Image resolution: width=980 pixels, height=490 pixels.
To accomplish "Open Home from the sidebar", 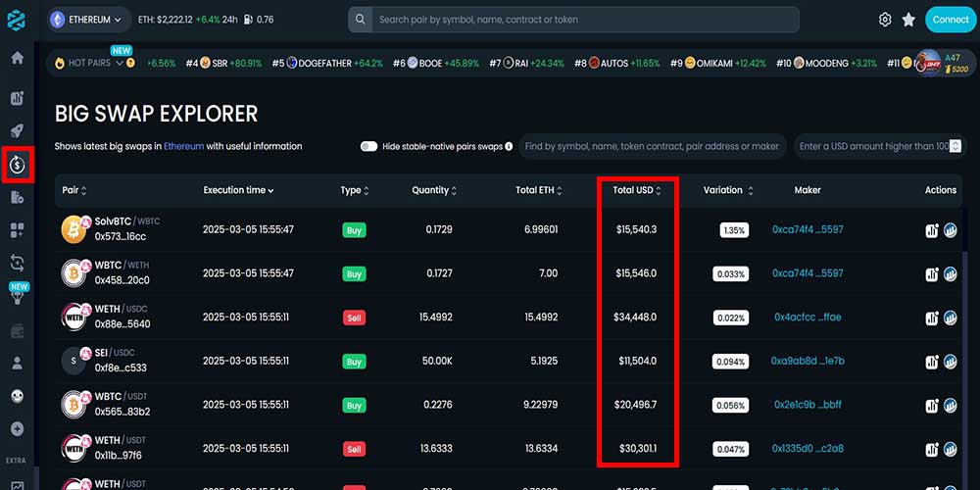I will 18,58.
